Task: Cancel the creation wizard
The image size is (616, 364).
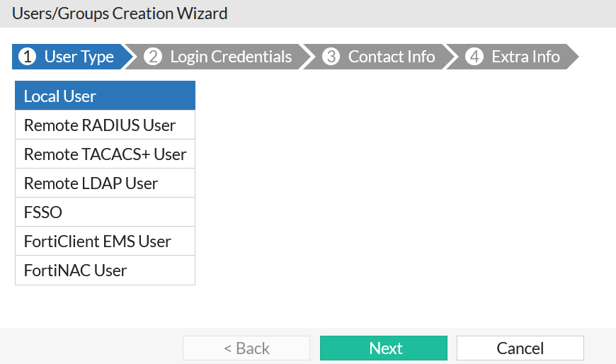Action: click(x=520, y=348)
